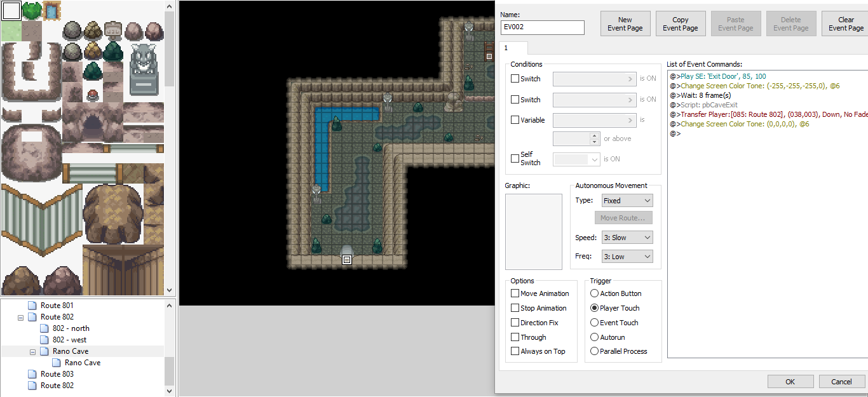Screen dimensions: 868x397
Task: Select Route 803 in map tree
Action: [57, 374]
